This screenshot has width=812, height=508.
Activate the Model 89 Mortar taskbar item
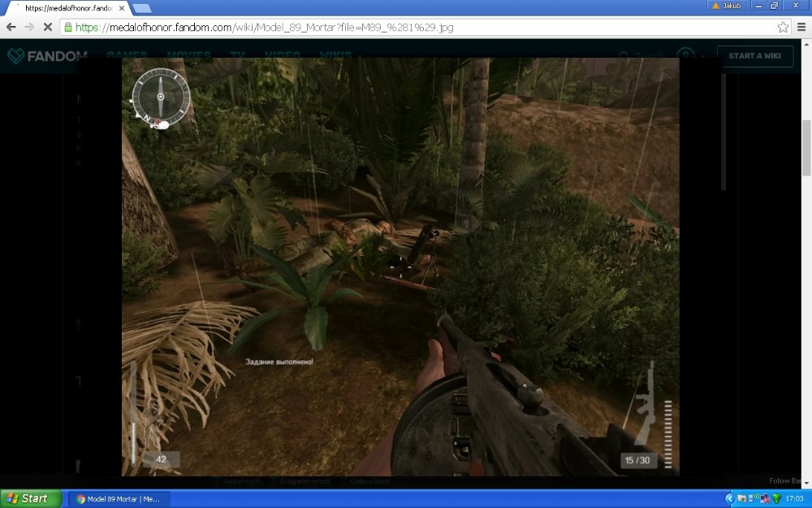point(118,499)
